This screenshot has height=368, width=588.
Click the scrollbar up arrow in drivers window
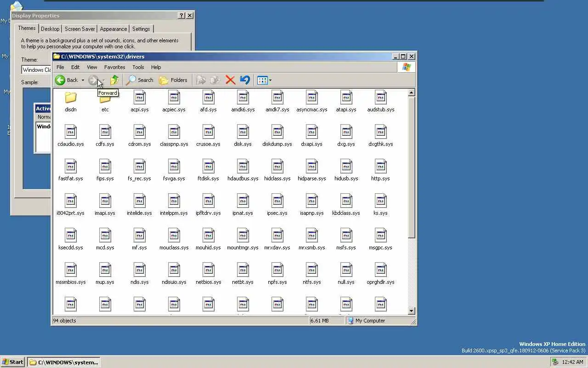[x=412, y=92]
